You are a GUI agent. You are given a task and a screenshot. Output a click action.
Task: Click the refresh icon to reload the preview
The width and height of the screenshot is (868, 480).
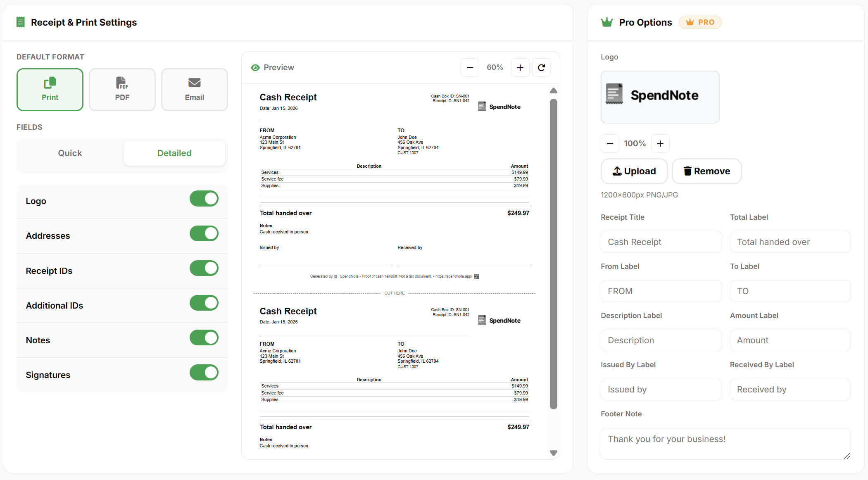(x=541, y=67)
